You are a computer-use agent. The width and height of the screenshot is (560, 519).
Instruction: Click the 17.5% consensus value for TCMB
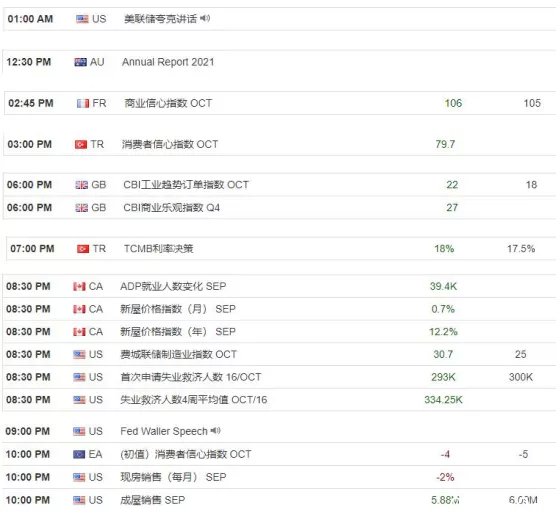click(521, 249)
